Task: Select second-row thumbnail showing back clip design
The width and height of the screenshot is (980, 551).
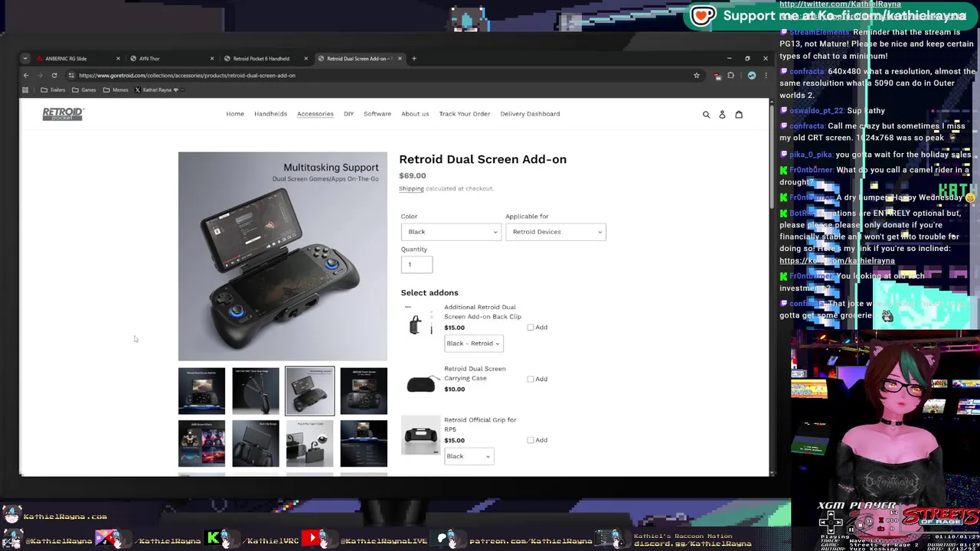Action: (256, 443)
